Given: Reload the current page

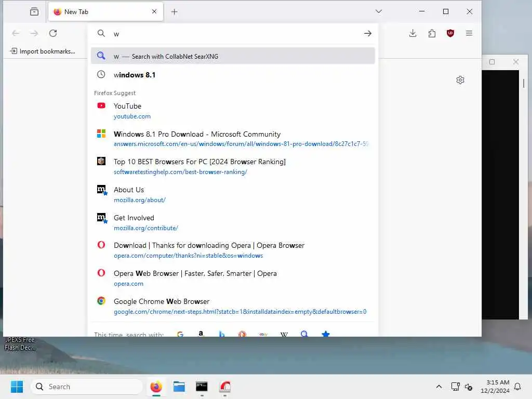Looking at the screenshot, I should 53,33.
